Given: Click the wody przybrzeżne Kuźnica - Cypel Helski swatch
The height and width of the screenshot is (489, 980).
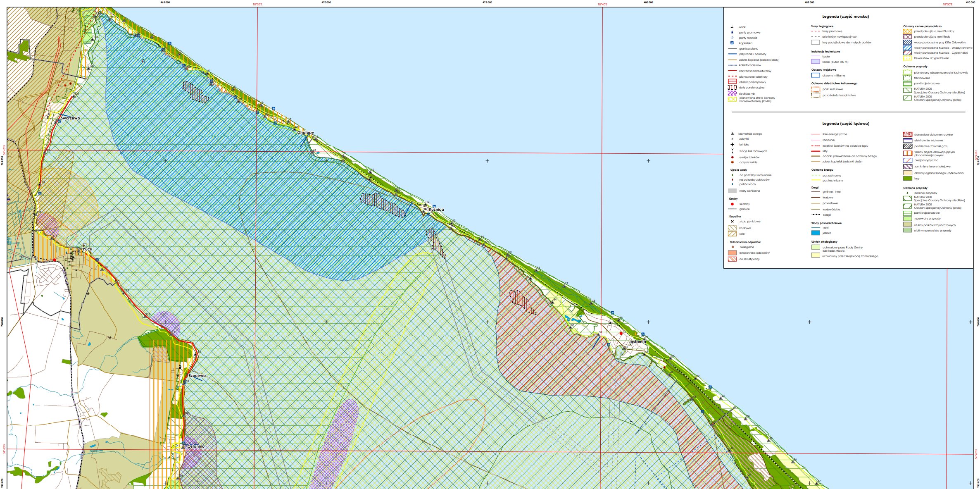Looking at the screenshot, I should 907,53.
